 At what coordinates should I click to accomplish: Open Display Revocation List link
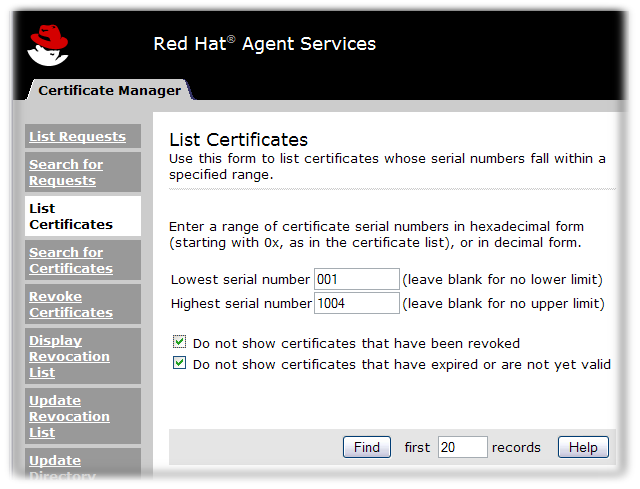point(69,356)
